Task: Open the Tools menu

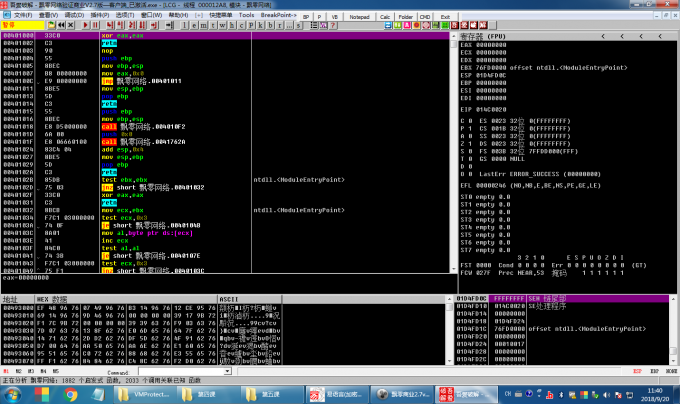Action: pos(246,15)
